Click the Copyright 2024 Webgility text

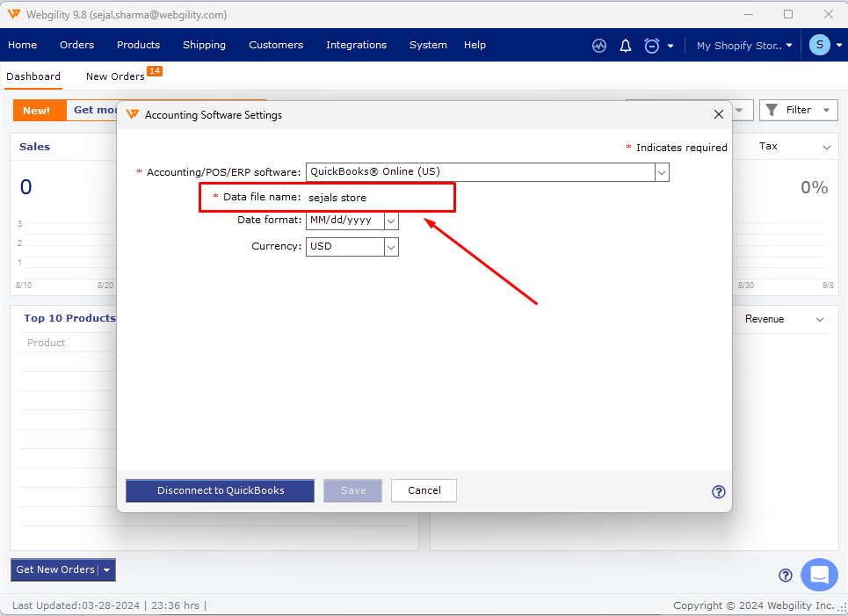[x=754, y=605]
